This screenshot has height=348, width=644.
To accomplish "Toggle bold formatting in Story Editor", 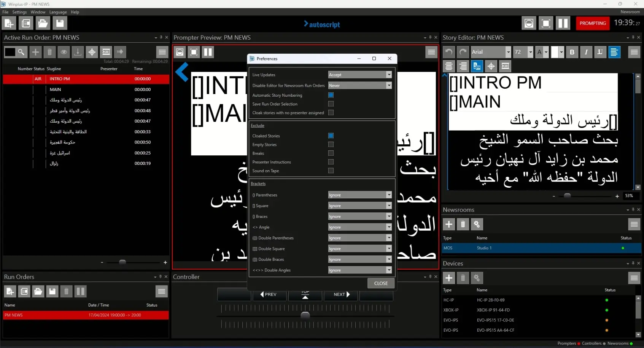I will pyautogui.click(x=572, y=52).
